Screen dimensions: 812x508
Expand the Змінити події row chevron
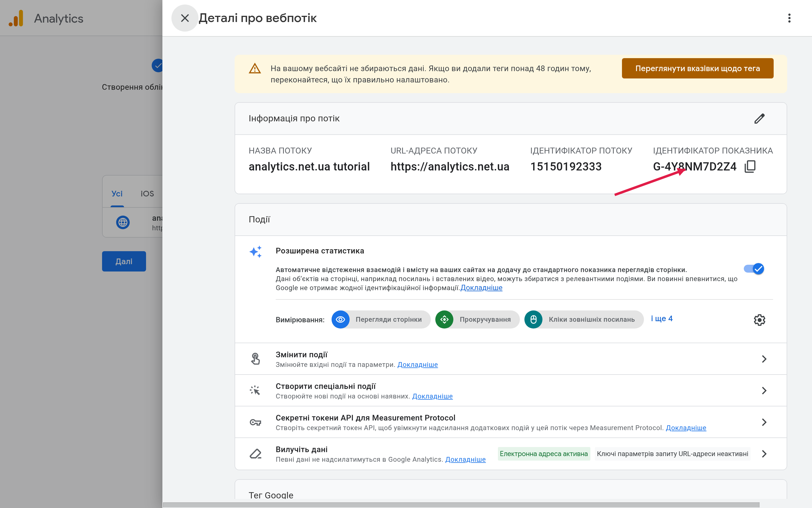pos(764,359)
